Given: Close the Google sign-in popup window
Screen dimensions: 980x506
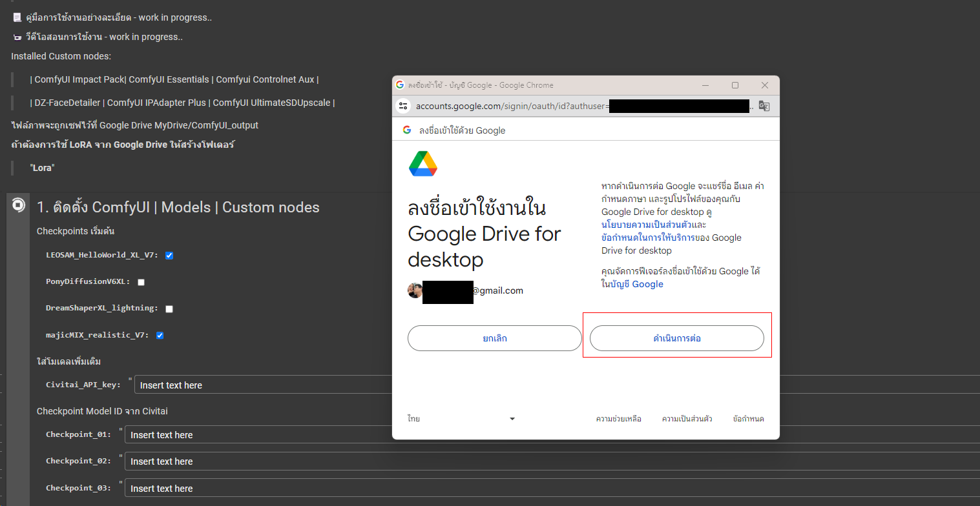Looking at the screenshot, I should pyautogui.click(x=765, y=85).
